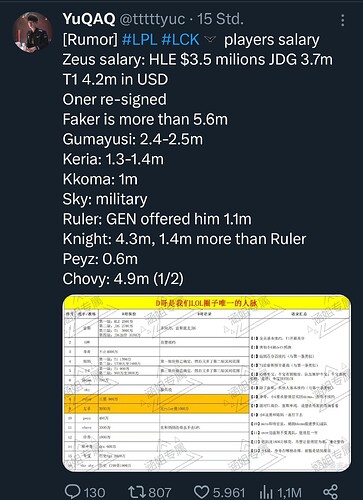Open the '15 Std.' timestamp permalink
The height and width of the screenshot is (500, 363).
tap(220, 19)
